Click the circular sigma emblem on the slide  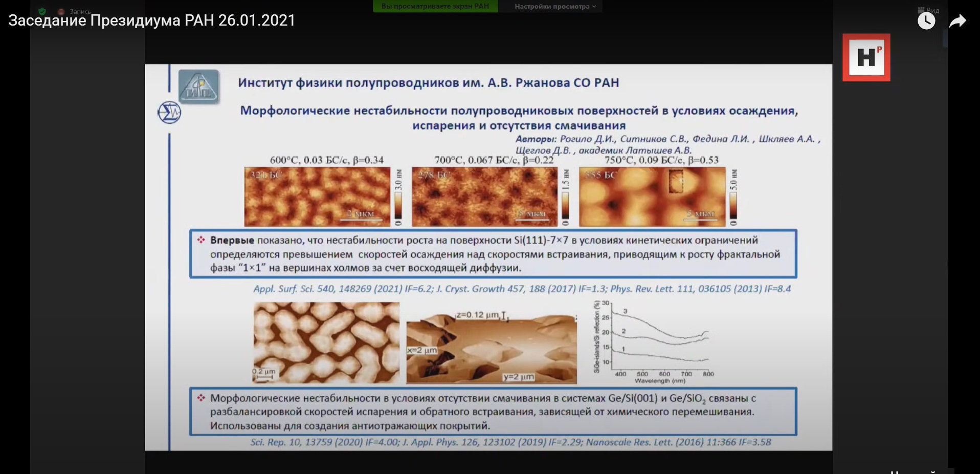pyautogui.click(x=169, y=112)
